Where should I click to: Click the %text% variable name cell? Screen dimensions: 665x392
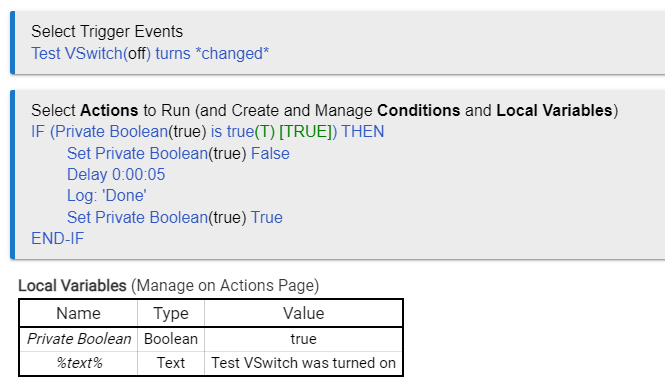(x=78, y=363)
